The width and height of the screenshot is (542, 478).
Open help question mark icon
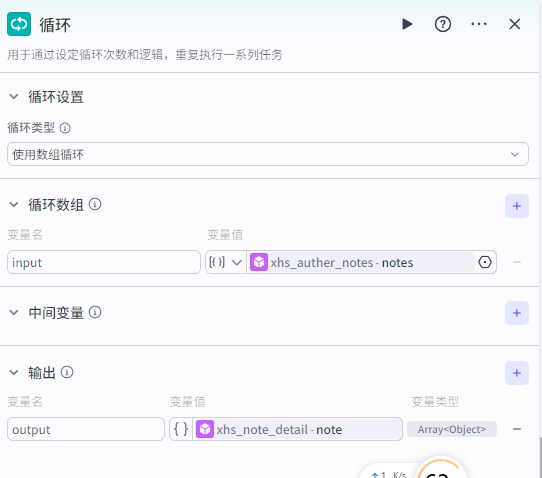pos(443,24)
